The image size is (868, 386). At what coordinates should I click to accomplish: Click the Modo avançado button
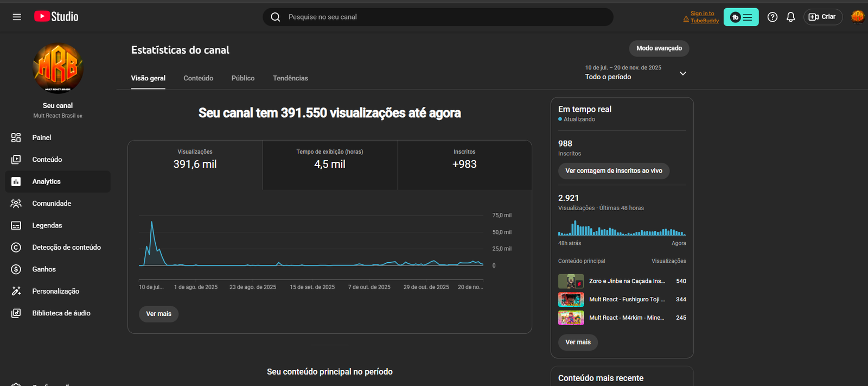(x=659, y=48)
